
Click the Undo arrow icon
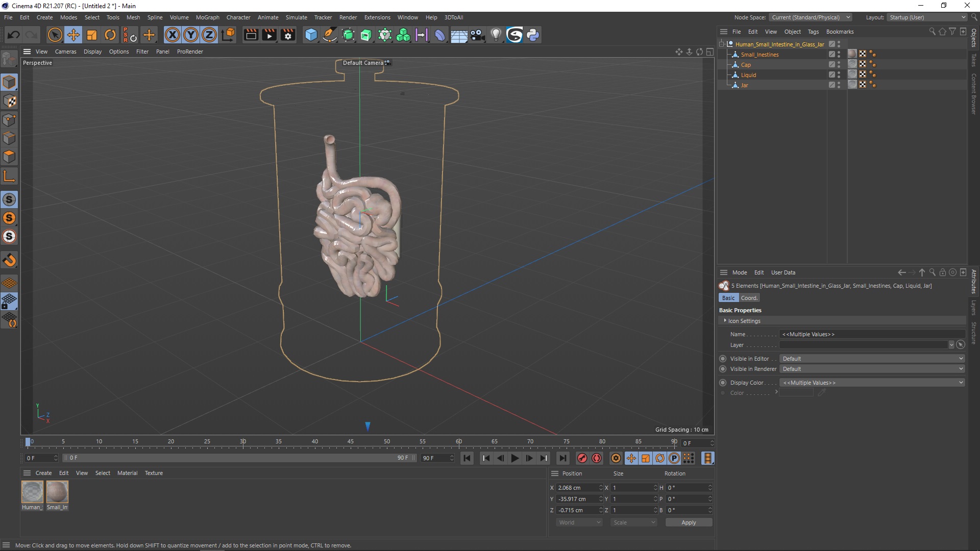click(14, 35)
